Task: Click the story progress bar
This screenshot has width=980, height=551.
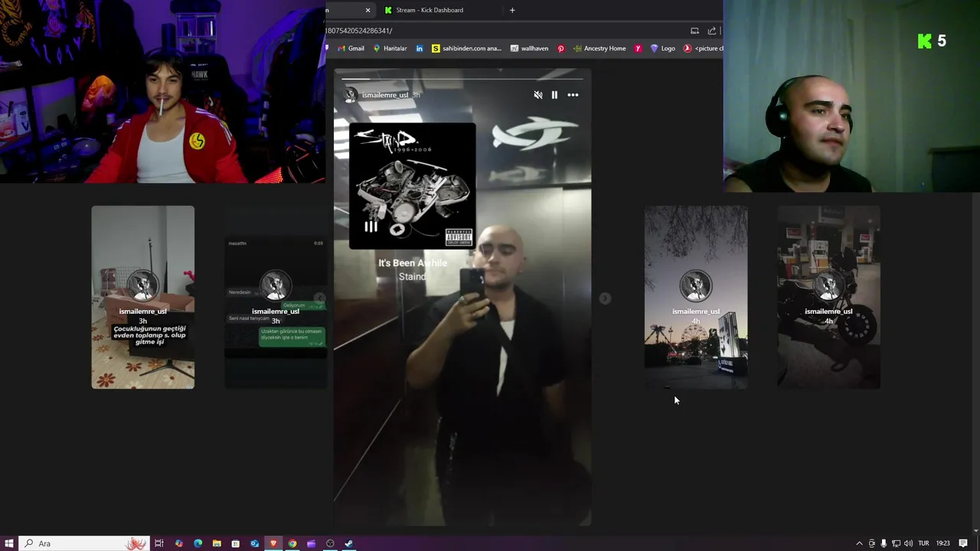Action: (x=462, y=78)
